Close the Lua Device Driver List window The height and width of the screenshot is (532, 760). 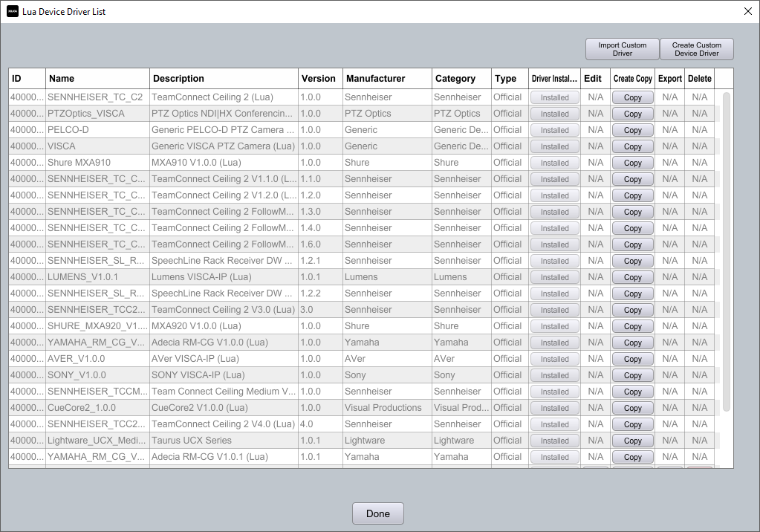click(748, 12)
